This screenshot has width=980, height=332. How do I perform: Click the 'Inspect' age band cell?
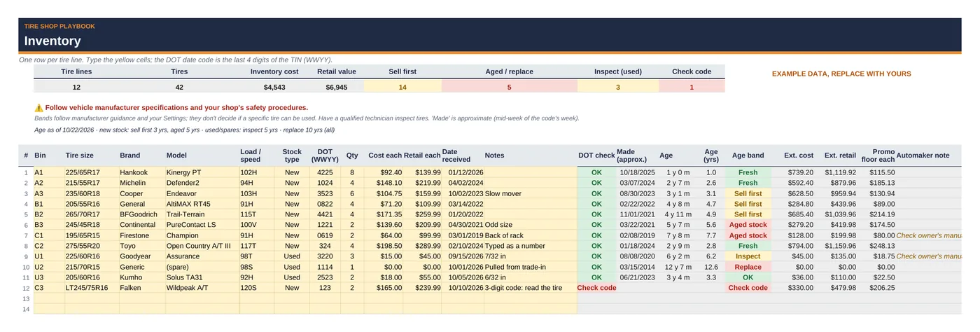(748, 256)
